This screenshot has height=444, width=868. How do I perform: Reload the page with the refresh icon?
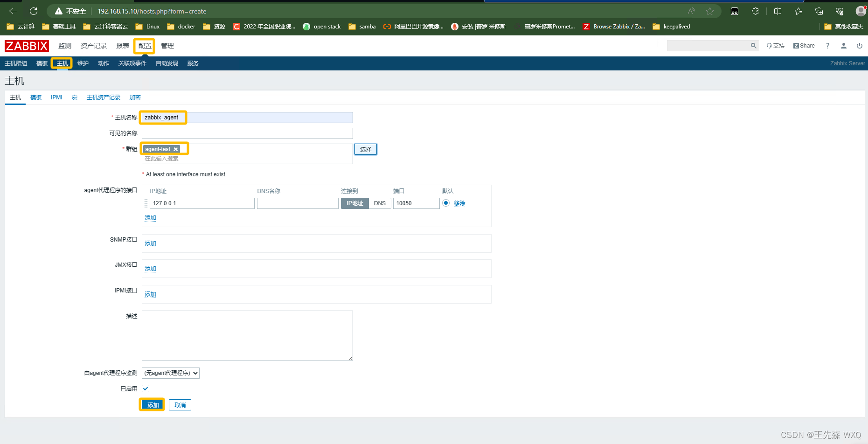coord(34,11)
